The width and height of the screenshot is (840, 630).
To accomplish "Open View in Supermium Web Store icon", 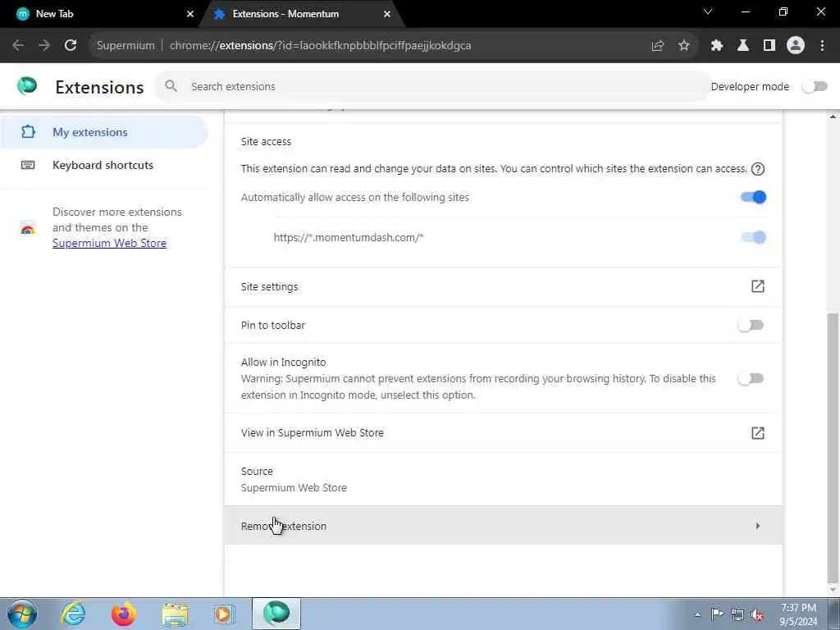I will [x=757, y=433].
